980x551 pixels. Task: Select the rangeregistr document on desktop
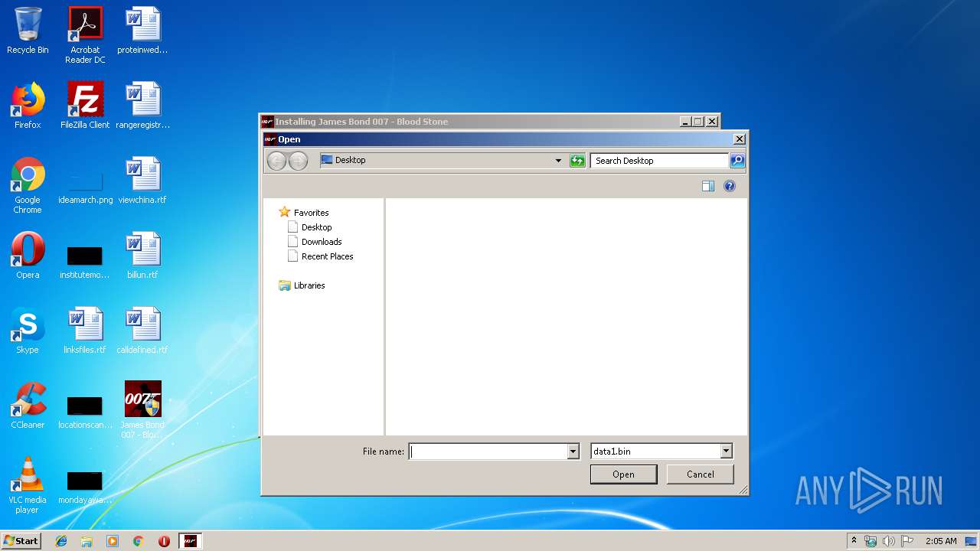pyautogui.click(x=143, y=106)
